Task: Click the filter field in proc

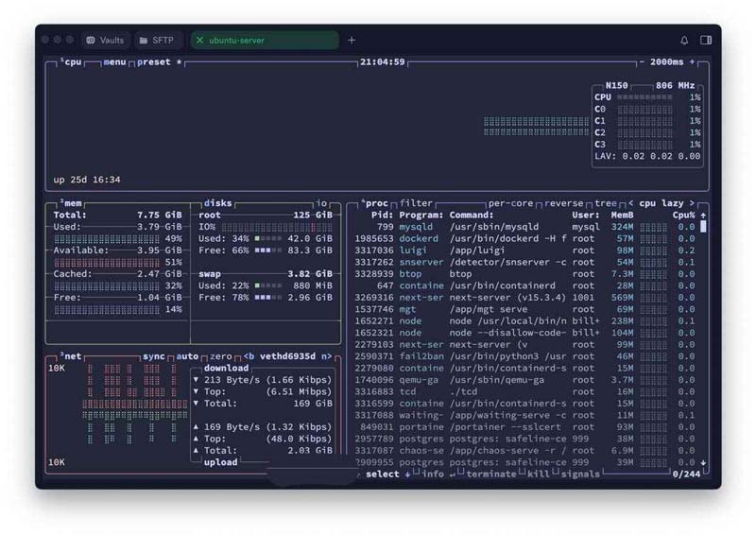Action: tap(416, 203)
